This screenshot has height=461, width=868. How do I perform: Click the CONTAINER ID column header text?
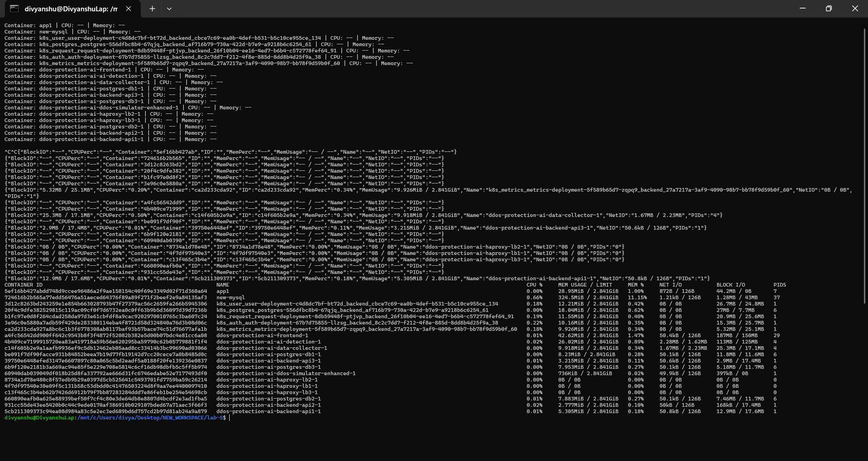tap(24, 285)
